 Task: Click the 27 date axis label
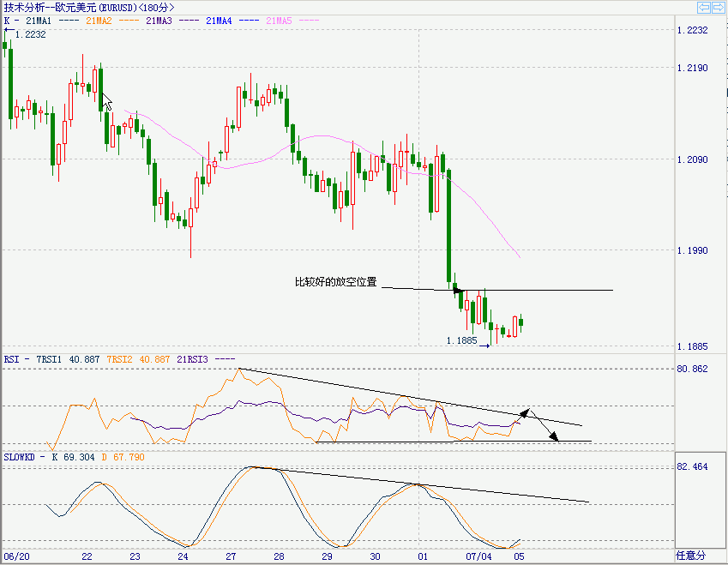tap(231, 556)
